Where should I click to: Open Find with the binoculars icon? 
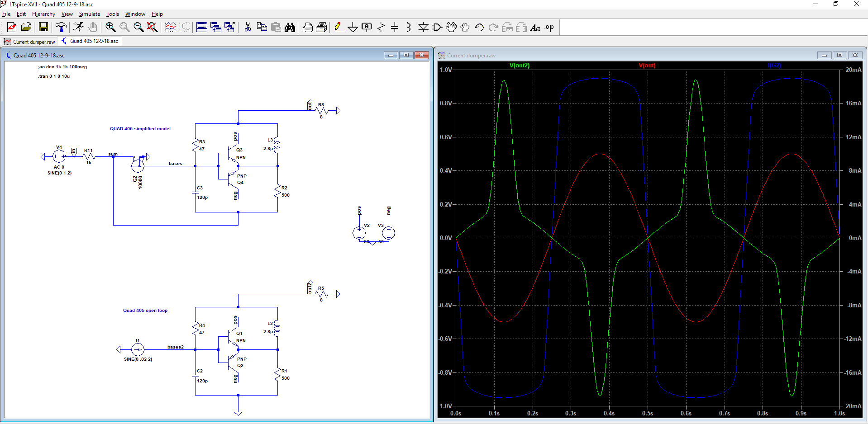tap(290, 28)
